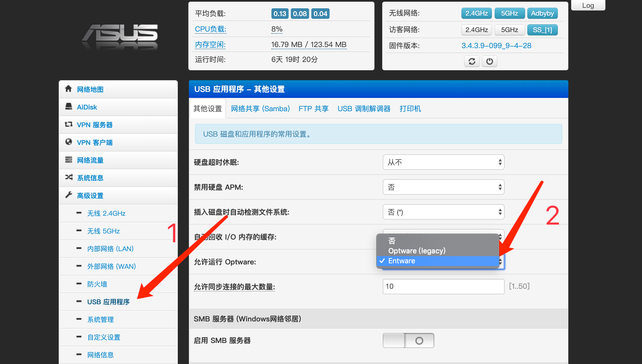Image resolution: width=642 pixels, height=364 pixels.
Task: Select Optware (legacy) from the open list
Action: pyautogui.click(x=417, y=251)
